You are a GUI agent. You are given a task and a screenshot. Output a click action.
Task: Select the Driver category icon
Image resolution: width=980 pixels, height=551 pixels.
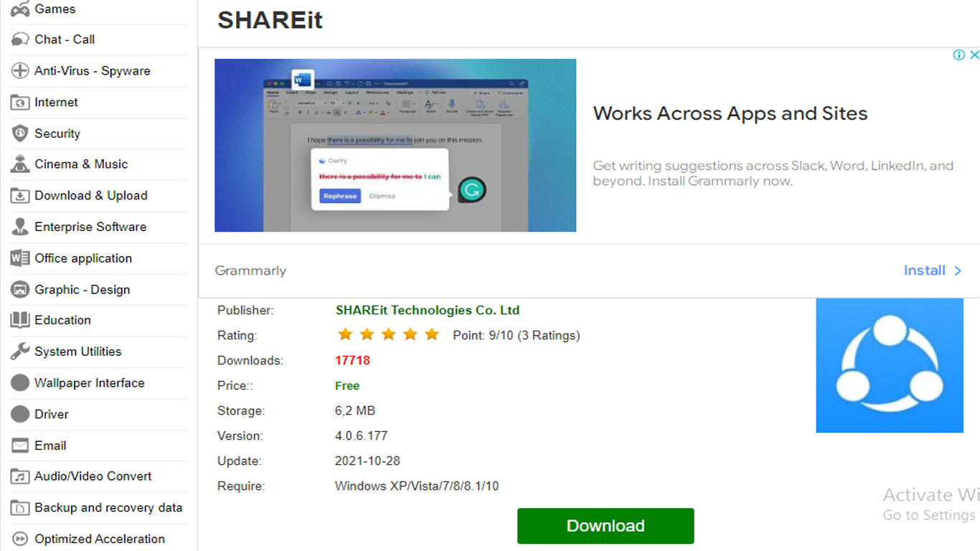[x=19, y=414]
